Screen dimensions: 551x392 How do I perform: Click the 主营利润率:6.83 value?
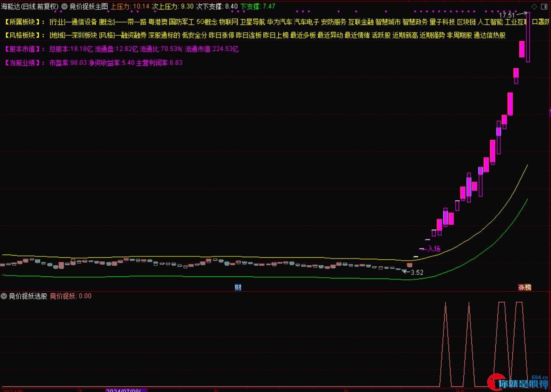pos(160,62)
